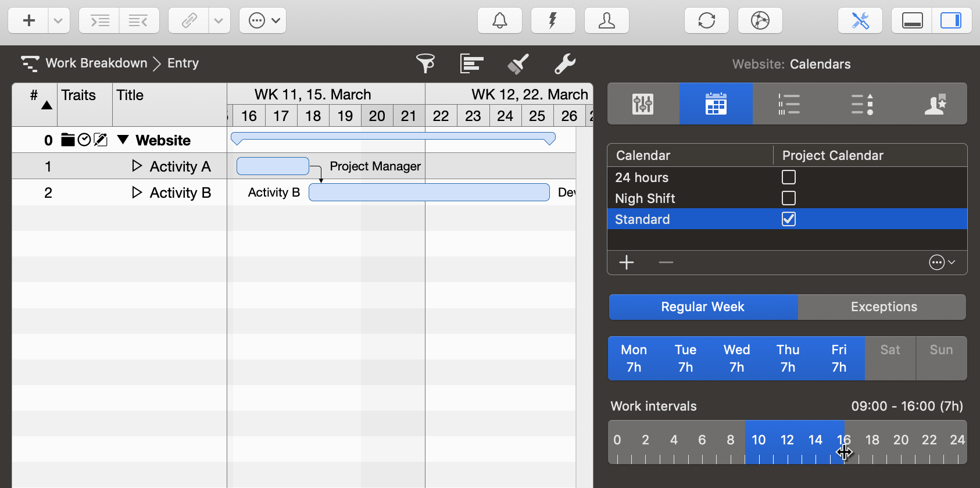Open the Gantt bar alignment icon
Viewport: 980px width, 488px height.
click(471, 63)
